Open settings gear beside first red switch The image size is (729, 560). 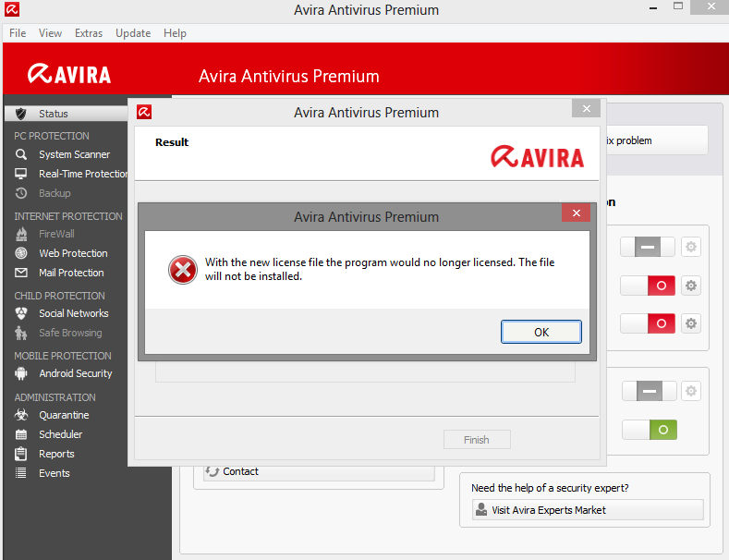click(691, 286)
